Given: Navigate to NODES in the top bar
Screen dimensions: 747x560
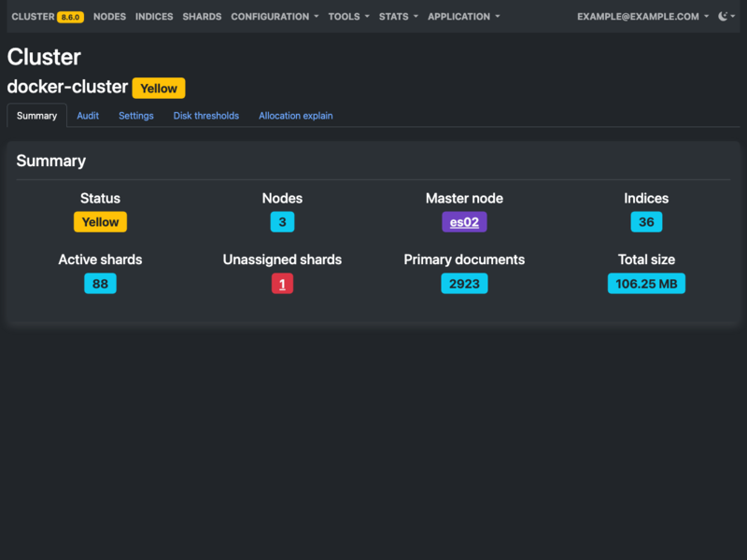Looking at the screenshot, I should click(109, 16).
